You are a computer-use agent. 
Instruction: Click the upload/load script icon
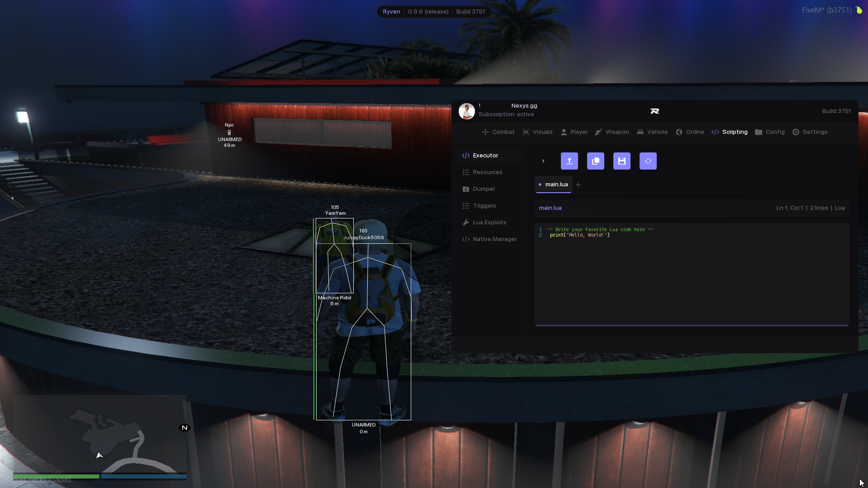pos(569,161)
